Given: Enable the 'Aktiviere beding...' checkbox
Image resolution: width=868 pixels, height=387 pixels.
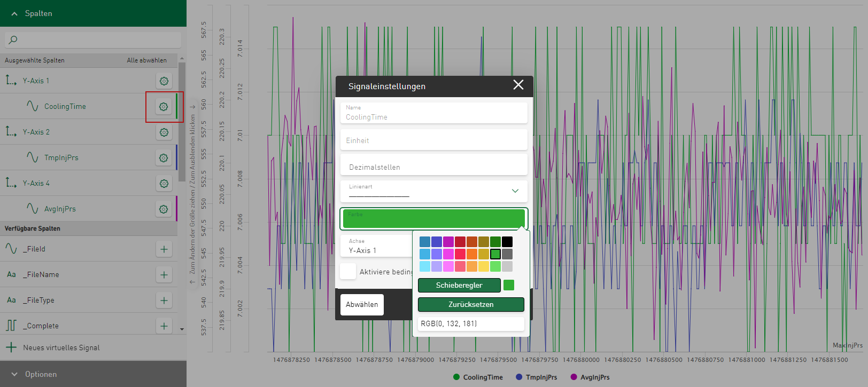Looking at the screenshot, I should point(348,271).
